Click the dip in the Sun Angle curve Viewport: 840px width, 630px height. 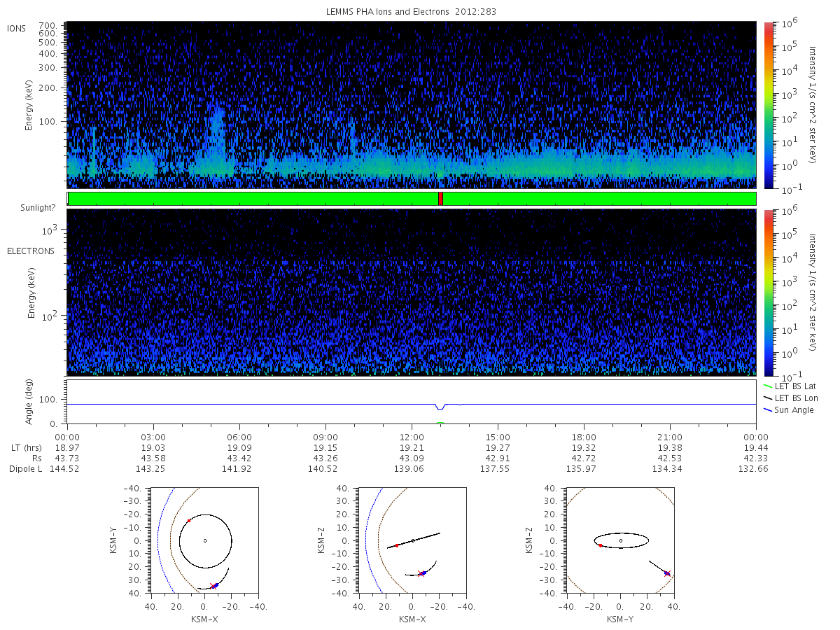(x=440, y=407)
